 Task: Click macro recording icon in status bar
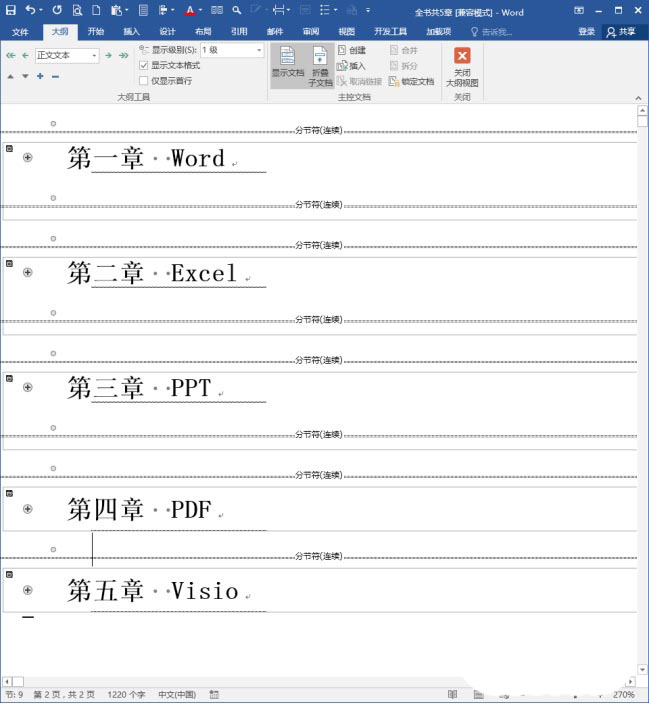[214, 695]
